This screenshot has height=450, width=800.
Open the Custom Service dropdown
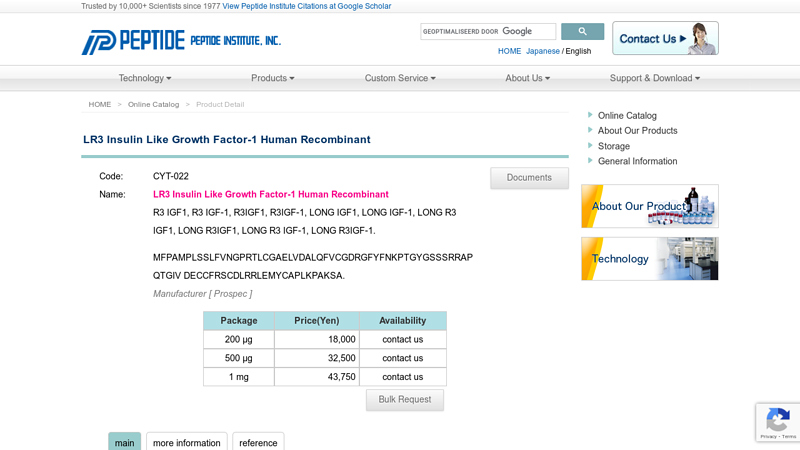pyautogui.click(x=400, y=78)
